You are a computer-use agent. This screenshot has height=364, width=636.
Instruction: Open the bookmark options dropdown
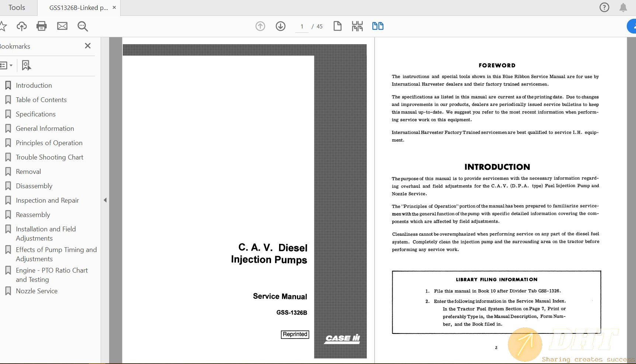click(7, 65)
